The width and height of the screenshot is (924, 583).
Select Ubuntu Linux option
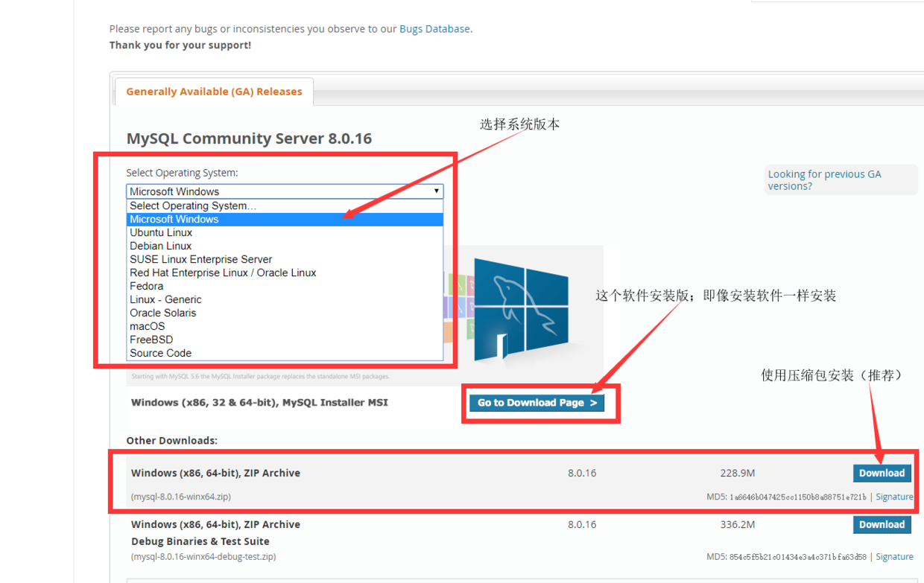285,232
